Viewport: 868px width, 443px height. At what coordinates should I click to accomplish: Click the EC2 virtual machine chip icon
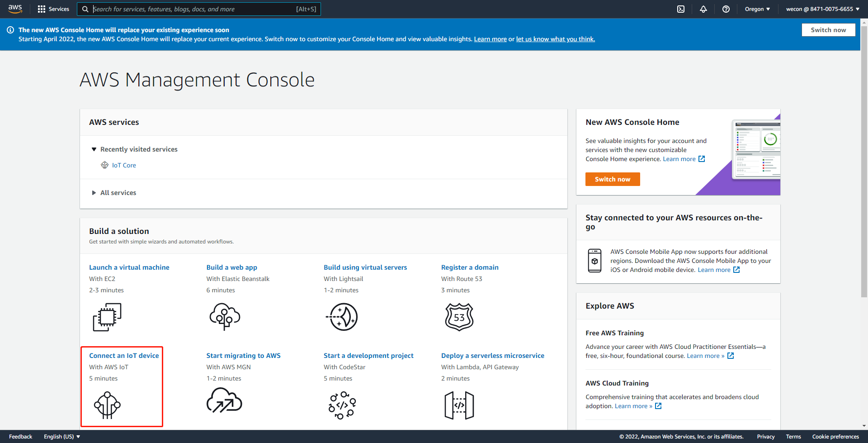(107, 317)
